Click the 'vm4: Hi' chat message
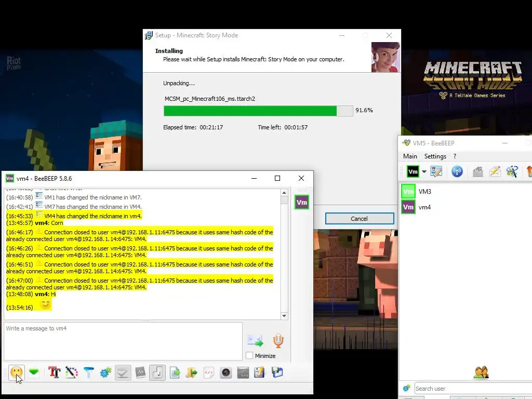This screenshot has height=399, width=532. (31, 294)
